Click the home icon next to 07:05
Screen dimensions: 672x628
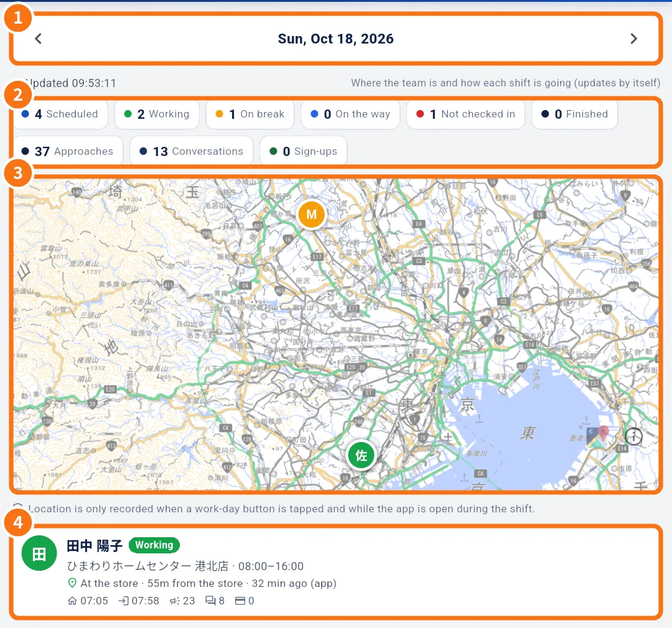click(x=72, y=601)
